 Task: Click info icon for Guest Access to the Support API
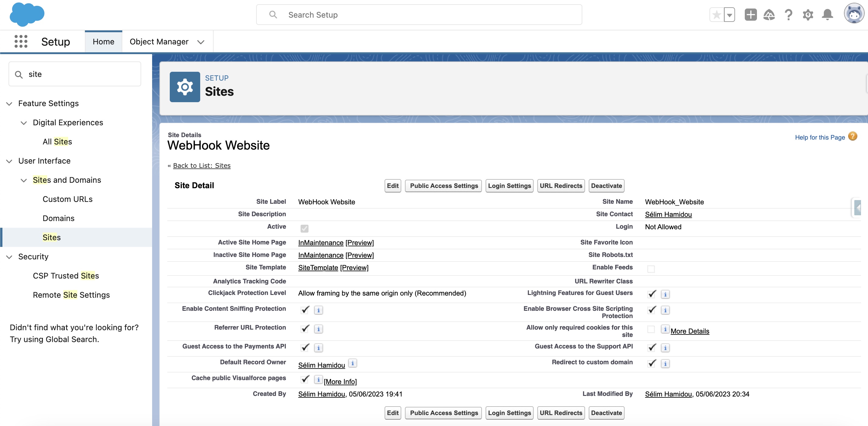(665, 348)
